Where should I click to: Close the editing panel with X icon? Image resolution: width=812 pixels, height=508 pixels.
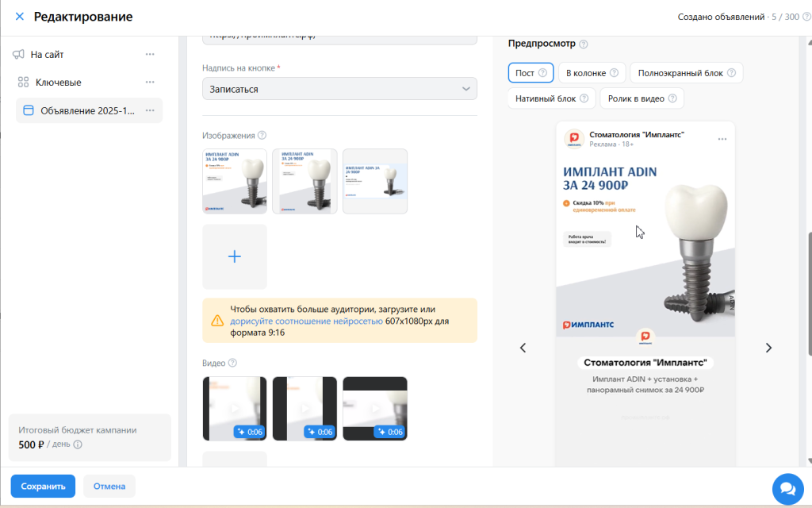(20, 17)
